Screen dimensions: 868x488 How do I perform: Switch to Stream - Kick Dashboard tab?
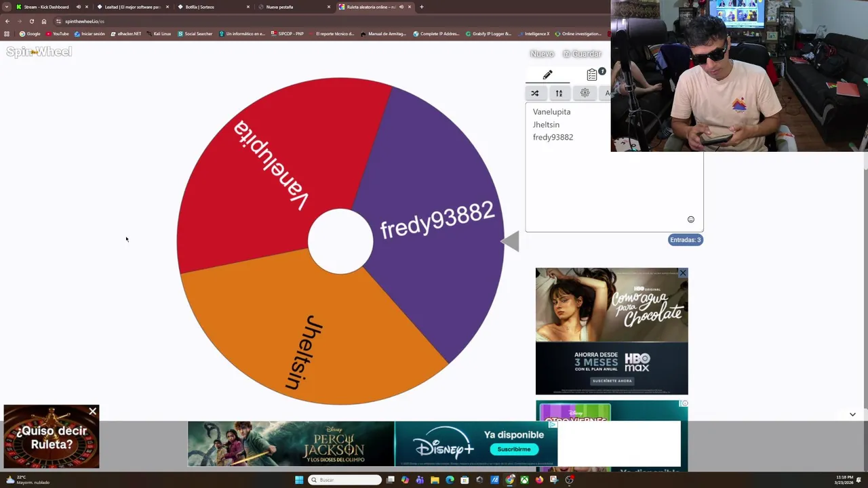pyautogui.click(x=46, y=7)
